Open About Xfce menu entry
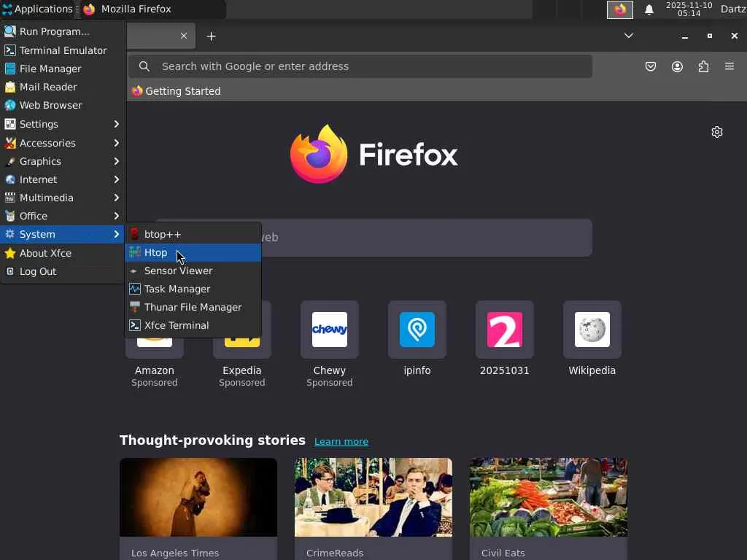Image resolution: width=747 pixels, height=560 pixels. (x=63, y=253)
